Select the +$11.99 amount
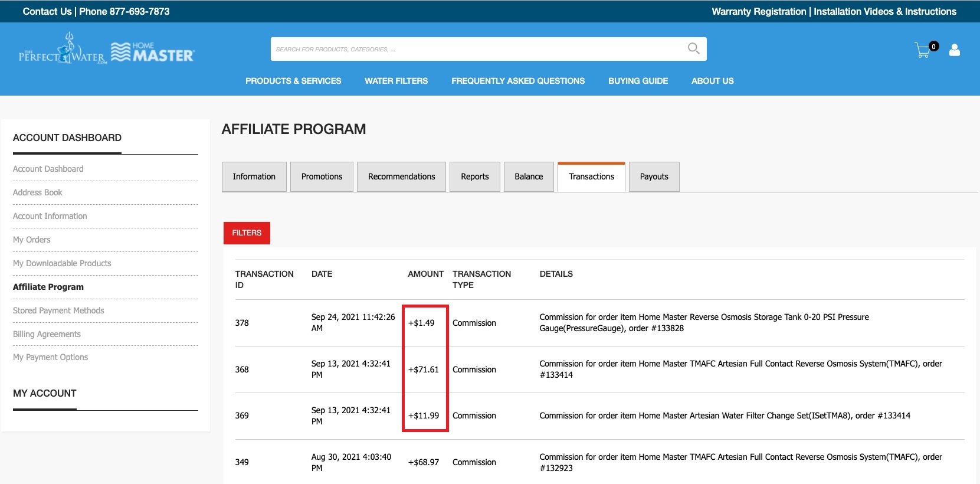 [x=424, y=416]
